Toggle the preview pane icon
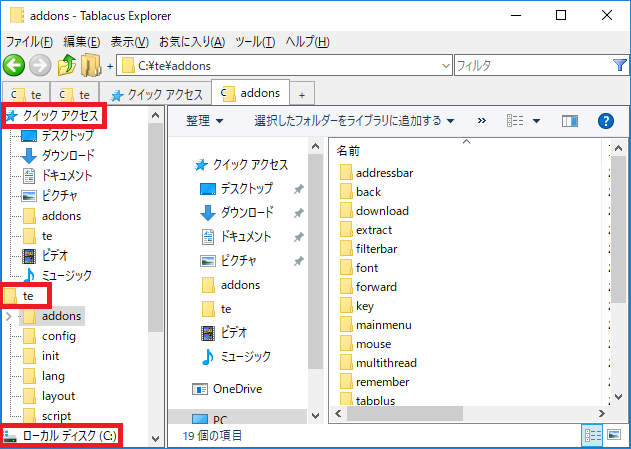 coord(570,121)
